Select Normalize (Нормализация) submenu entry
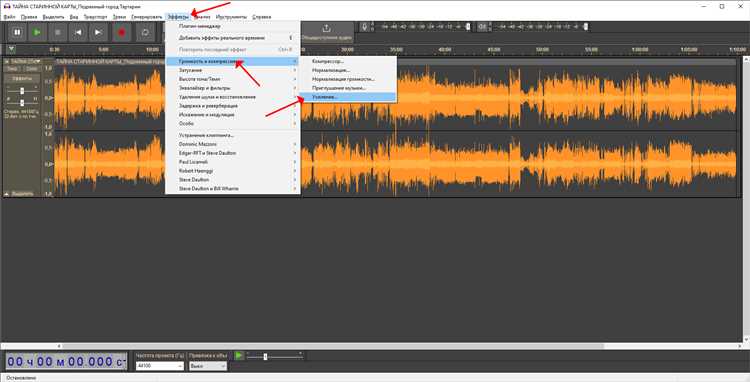Viewport: 750px width, 382px height. point(348,70)
